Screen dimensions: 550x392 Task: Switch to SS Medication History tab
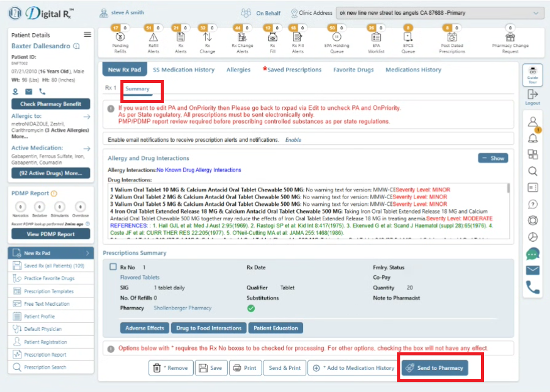coord(183,70)
